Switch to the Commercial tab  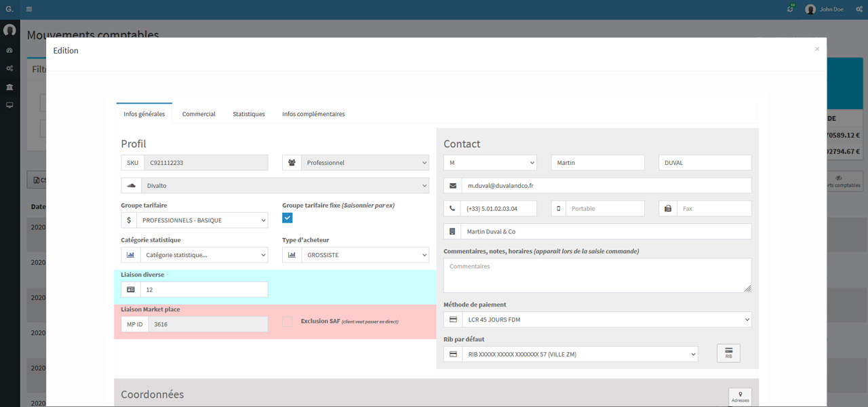click(199, 114)
